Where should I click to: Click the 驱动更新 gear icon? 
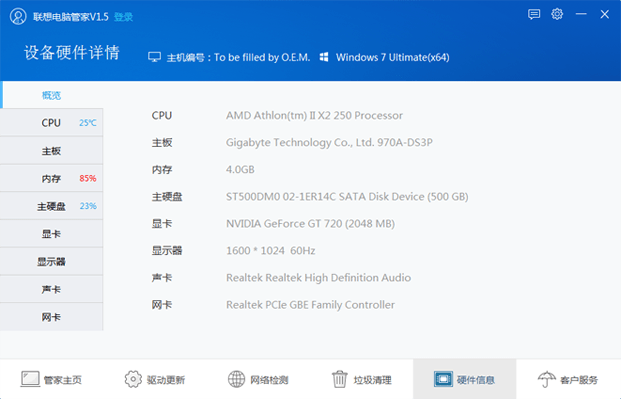pos(133,379)
